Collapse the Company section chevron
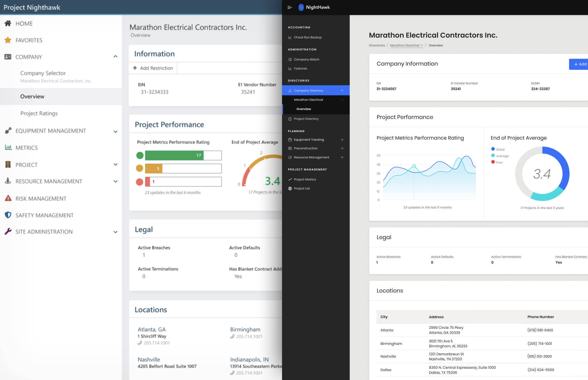Image resolution: width=588 pixels, height=380 pixels. (x=115, y=57)
